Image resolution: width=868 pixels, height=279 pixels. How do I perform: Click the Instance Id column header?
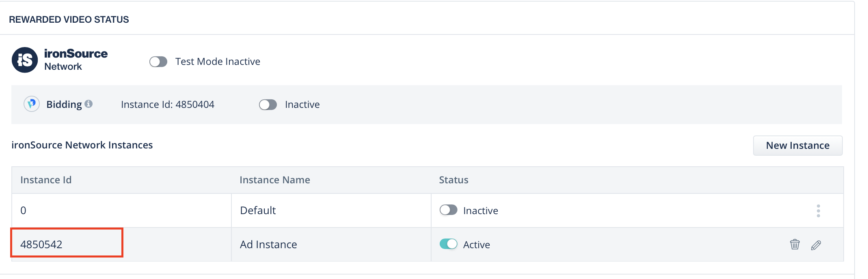tap(46, 180)
